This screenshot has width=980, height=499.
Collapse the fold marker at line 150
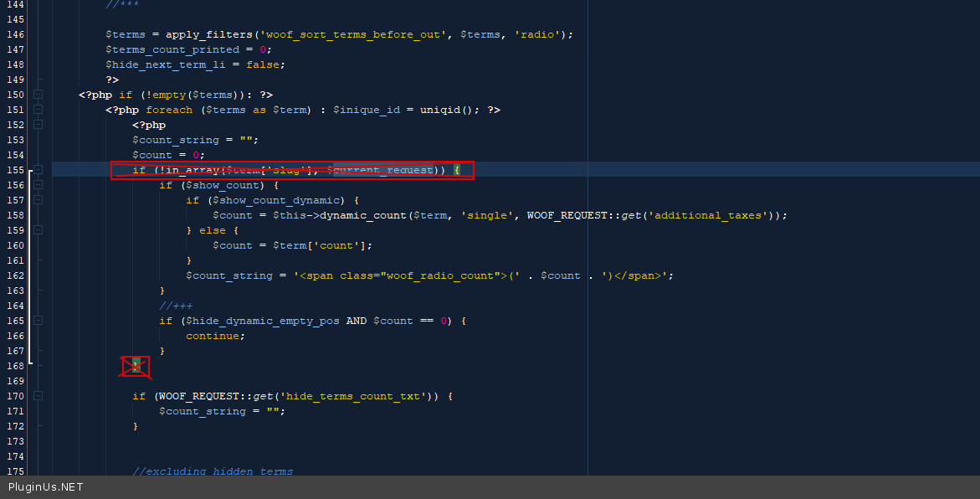click(38, 95)
